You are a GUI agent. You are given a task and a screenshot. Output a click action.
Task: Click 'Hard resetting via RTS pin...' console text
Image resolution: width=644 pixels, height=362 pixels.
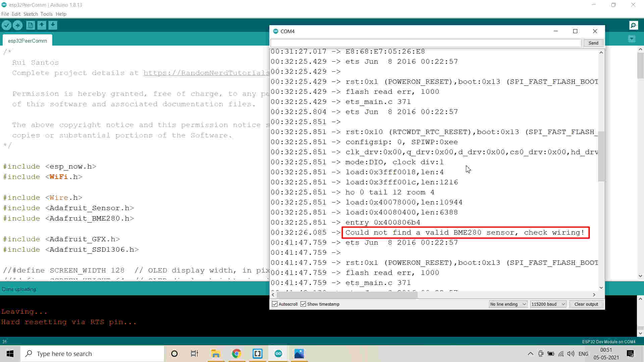[x=69, y=322]
